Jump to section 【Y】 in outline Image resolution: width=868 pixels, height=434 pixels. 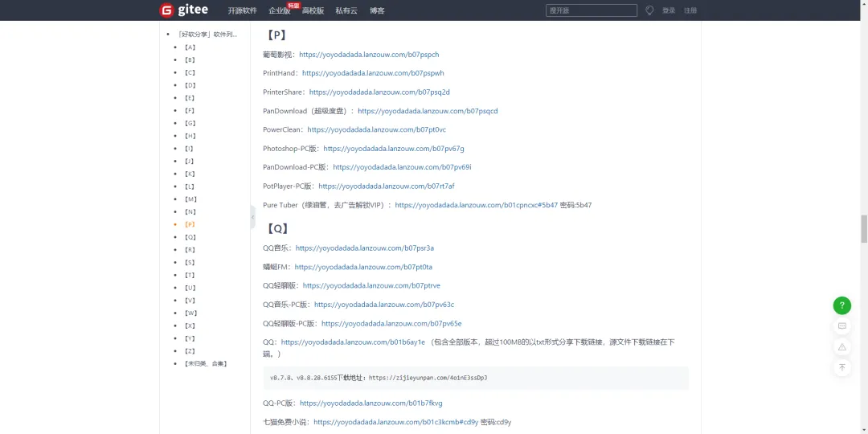(x=190, y=338)
